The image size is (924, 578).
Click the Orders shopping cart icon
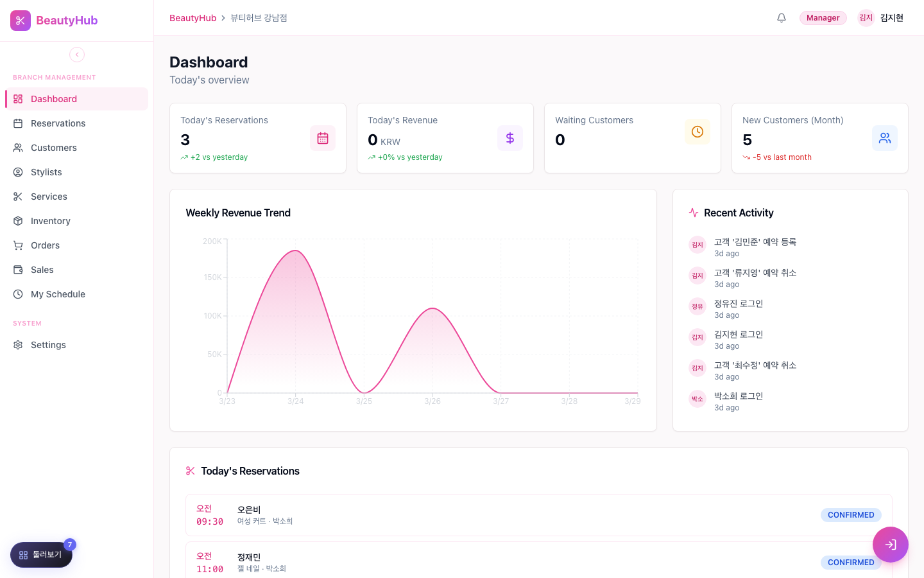(18, 245)
